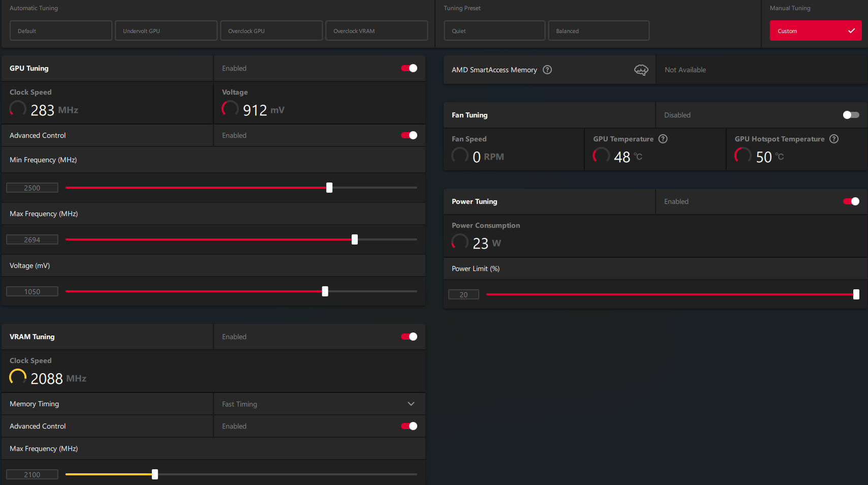868x485 pixels.
Task: Click the GPU Temperature gauge
Action: click(601, 156)
